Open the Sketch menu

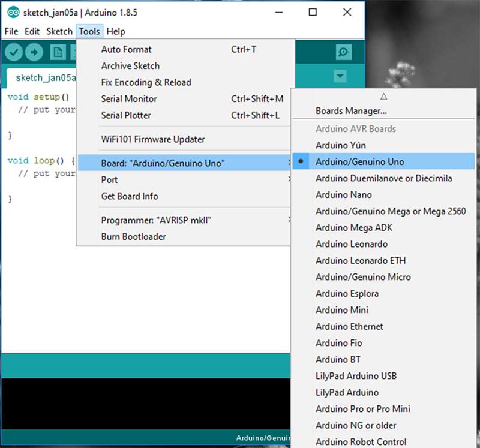pos(58,31)
